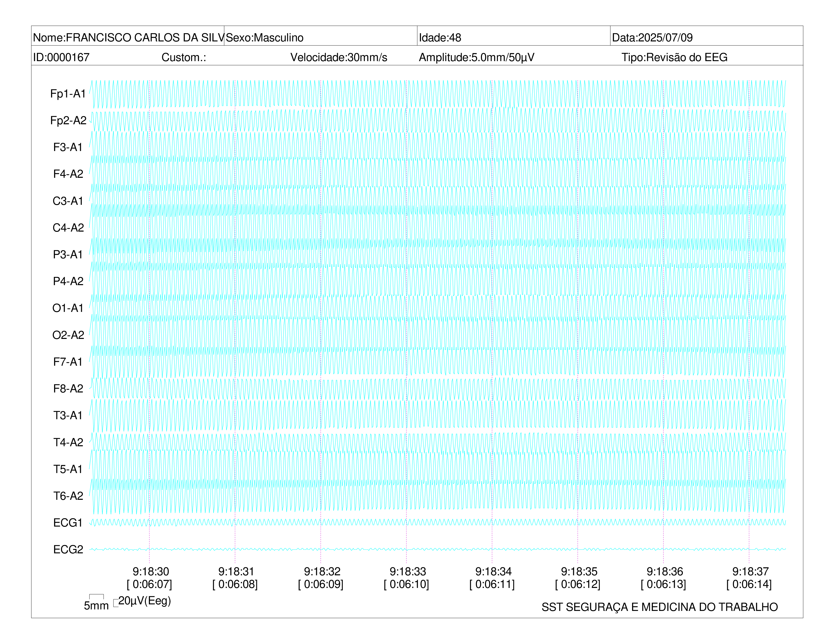Click the 9:18:32 time label
The height and width of the screenshot is (644, 834).
(322, 572)
